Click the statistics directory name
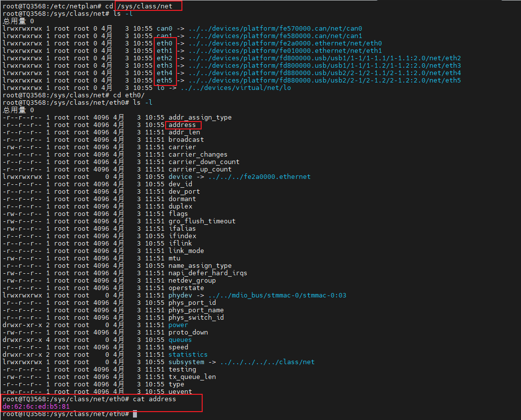This screenshot has height=420, width=521. click(x=188, y=355)
